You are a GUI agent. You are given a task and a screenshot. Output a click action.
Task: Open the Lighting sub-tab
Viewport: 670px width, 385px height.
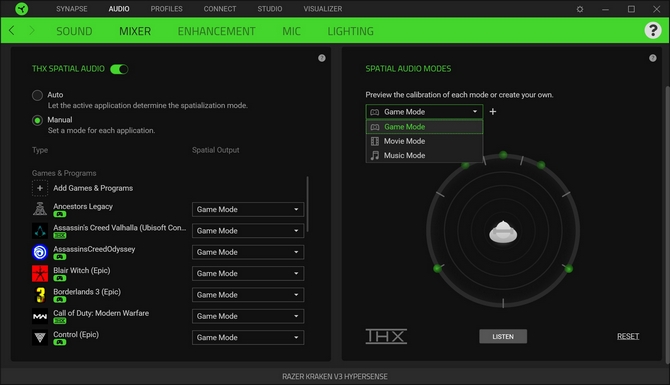point(350,31)
